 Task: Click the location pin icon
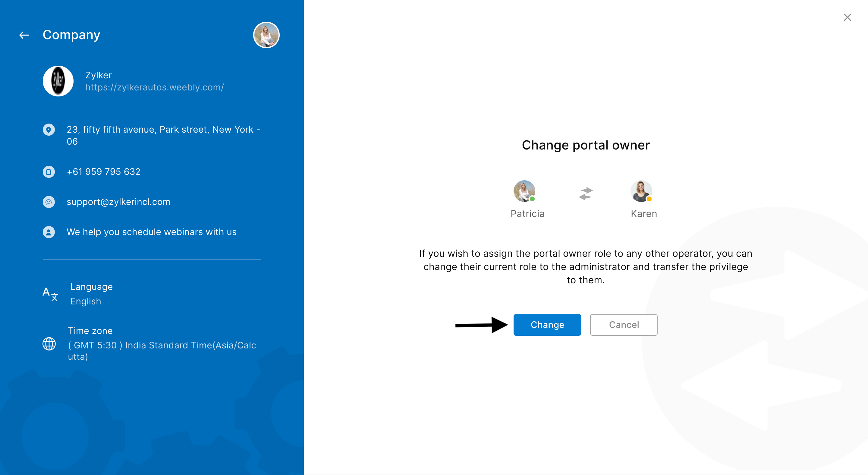(49, 130)
